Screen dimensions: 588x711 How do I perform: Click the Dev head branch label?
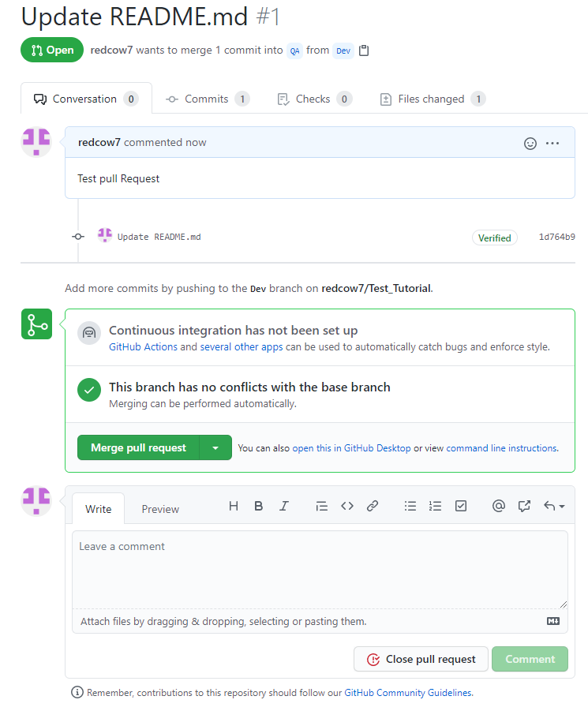[343, 51]
